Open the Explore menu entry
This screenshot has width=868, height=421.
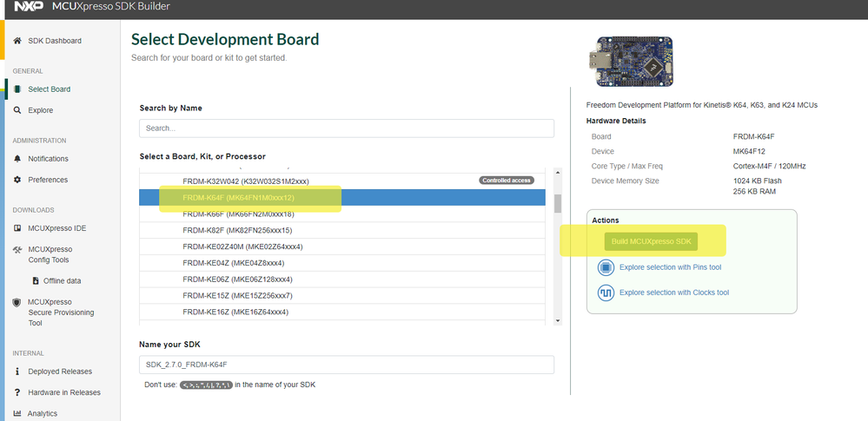coord(41,110)
